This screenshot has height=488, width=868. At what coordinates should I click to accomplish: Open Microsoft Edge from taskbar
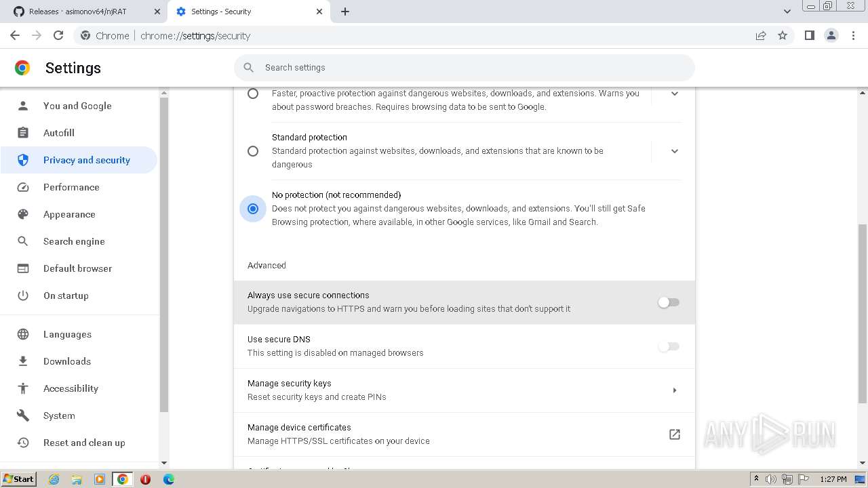pyautogui.click(x=168, y=479)
